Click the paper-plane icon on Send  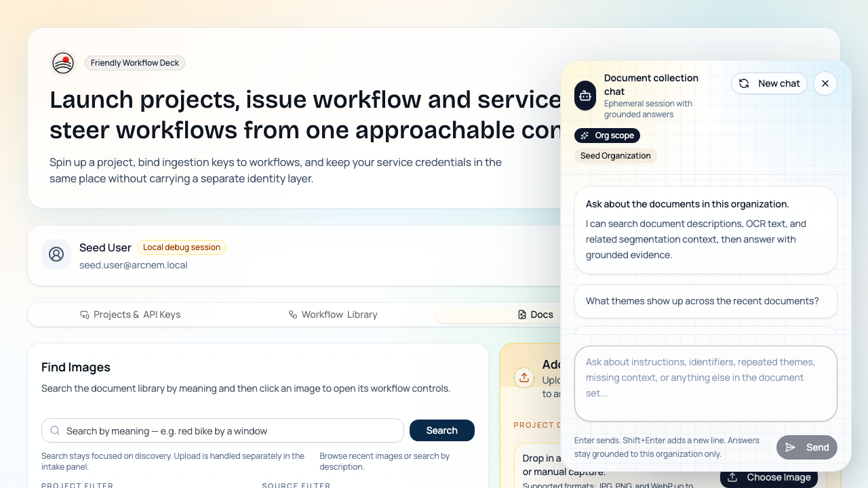click(x=791, y=447)
